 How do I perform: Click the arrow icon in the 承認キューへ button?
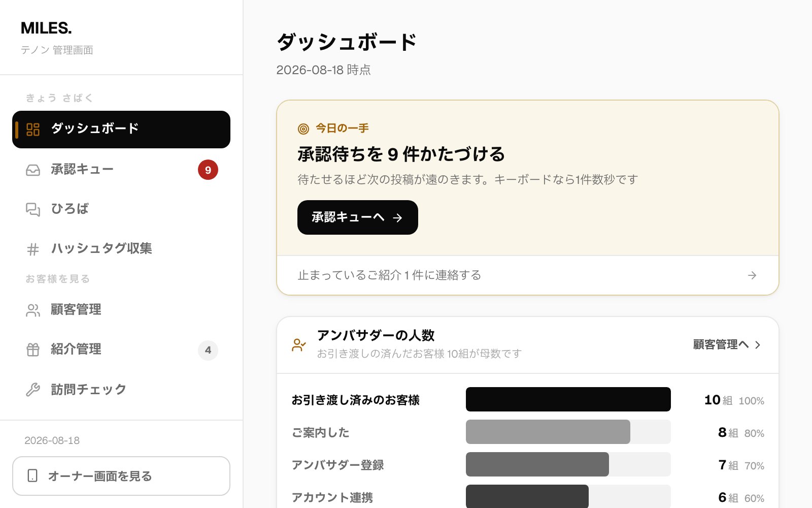398,217
